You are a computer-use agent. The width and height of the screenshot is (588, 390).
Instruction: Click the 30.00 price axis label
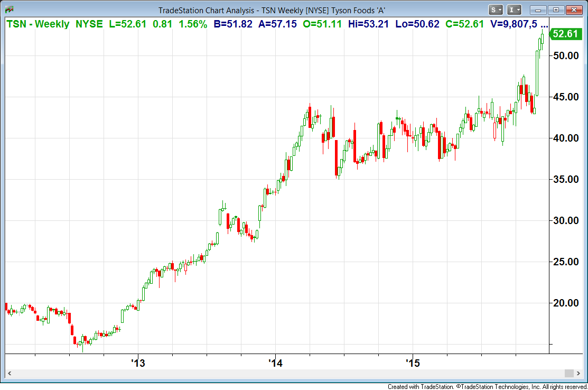click(x=566, y=221)
